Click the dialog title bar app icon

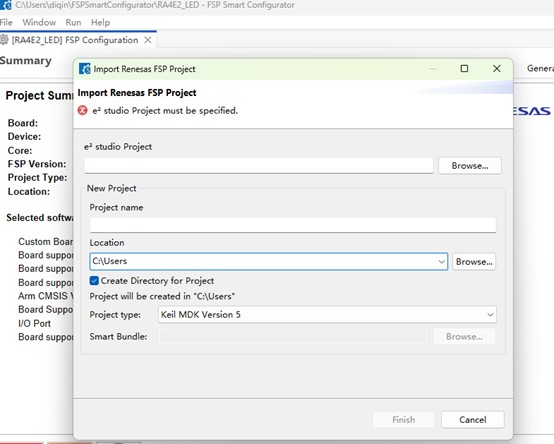85,69
